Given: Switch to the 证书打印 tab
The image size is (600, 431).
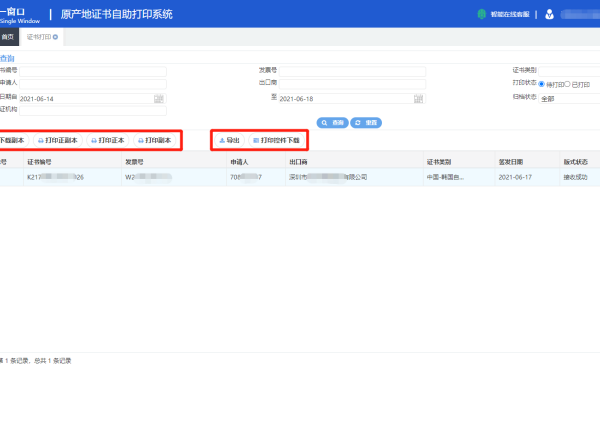Looking at the screenshot, I should (39, 37).
